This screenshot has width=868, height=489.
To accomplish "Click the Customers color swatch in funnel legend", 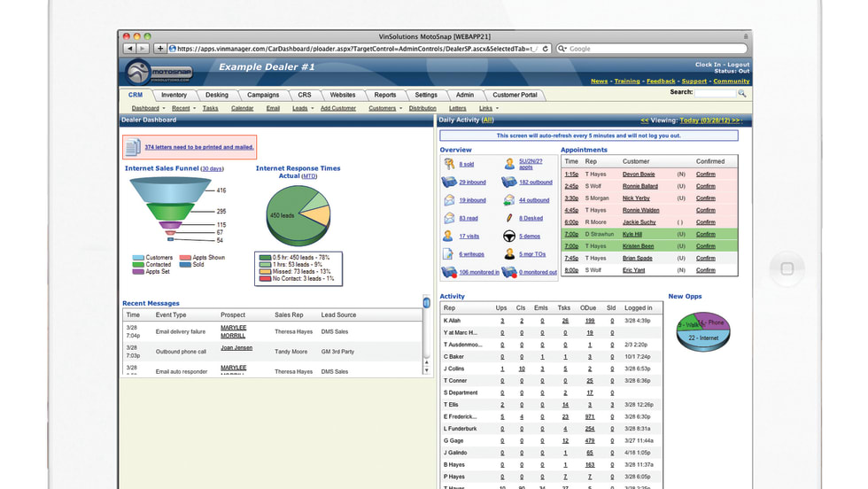I will click(138, 258).
